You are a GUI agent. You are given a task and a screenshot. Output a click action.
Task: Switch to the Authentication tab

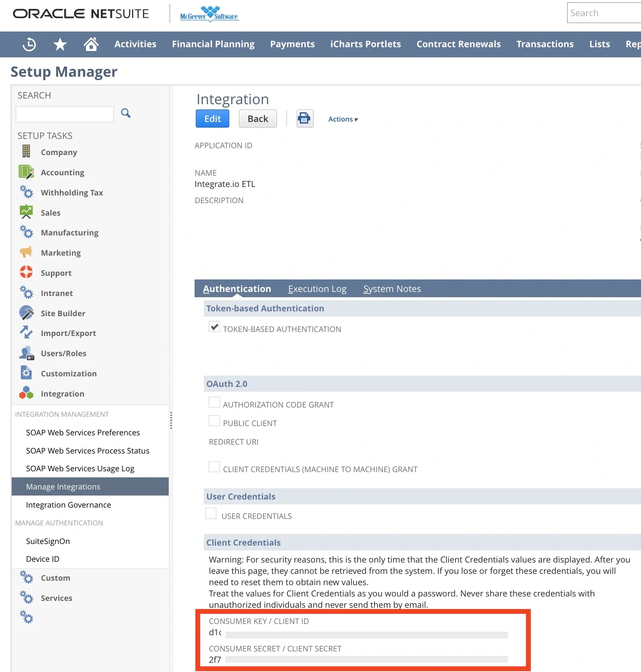[237, 289]
